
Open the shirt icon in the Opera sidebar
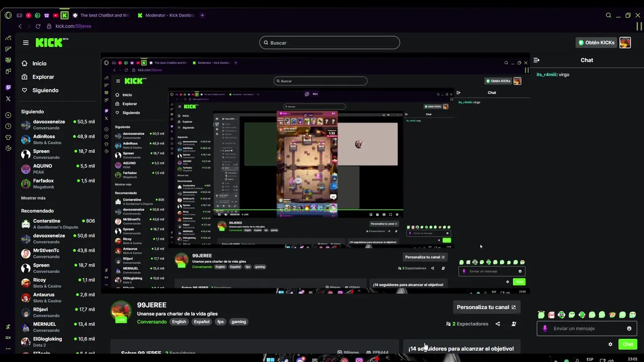click(8, 137)
